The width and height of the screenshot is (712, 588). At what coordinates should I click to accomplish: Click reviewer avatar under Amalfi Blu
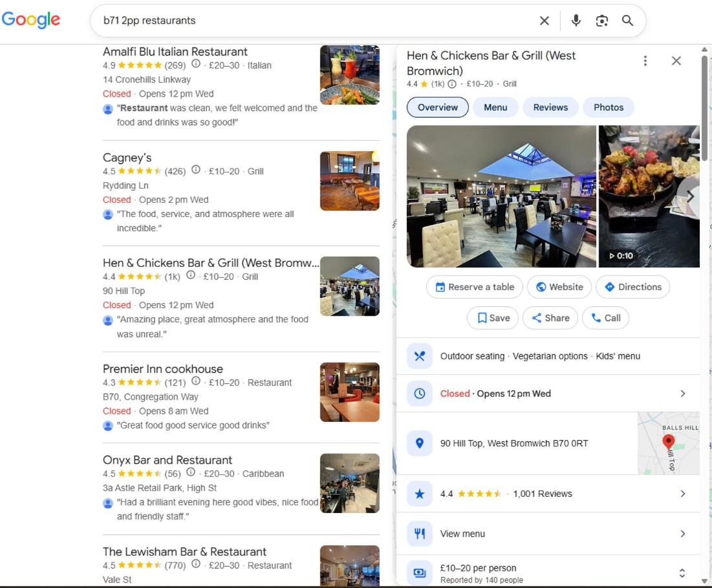[x=108, y=109]
